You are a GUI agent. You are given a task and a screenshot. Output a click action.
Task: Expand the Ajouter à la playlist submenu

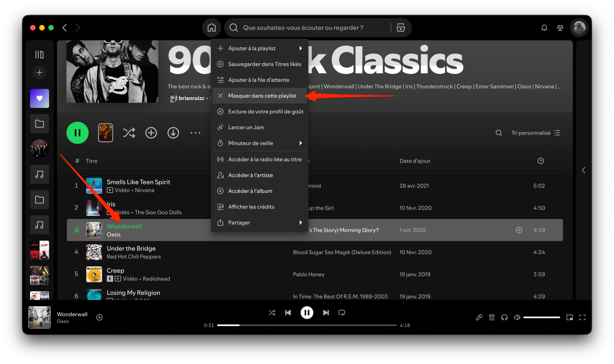[260, 48]
